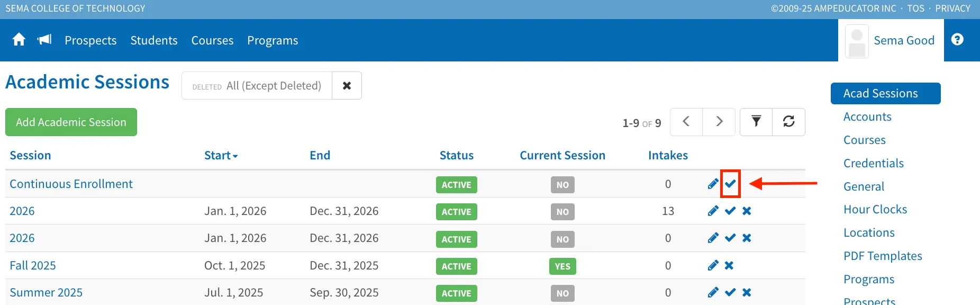Viewport: 980px width, 305px height.
Task: Select Hour Clocks in the sidebar
Action: (x=875, y=209)
